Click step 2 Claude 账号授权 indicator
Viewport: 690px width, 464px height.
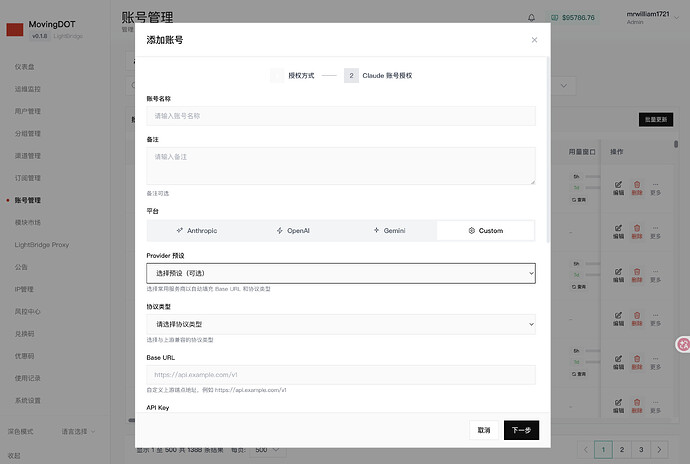(x=378, y=76)
